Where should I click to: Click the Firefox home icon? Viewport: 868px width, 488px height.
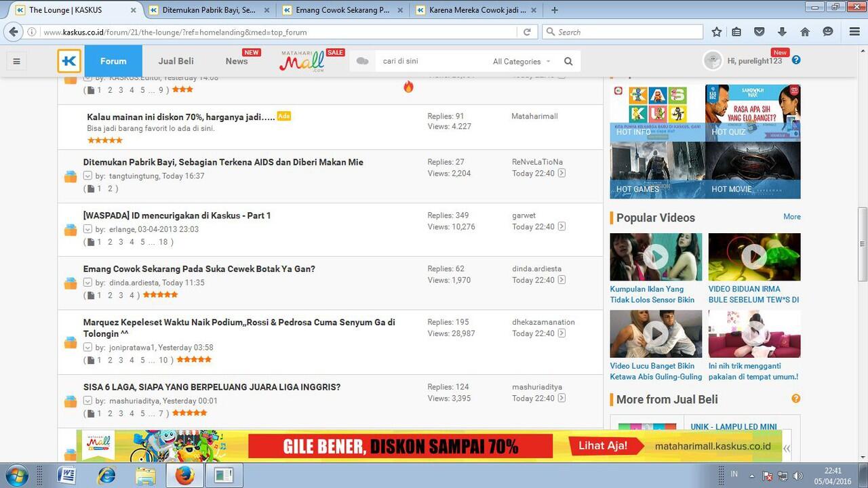(x=805, y=32)
